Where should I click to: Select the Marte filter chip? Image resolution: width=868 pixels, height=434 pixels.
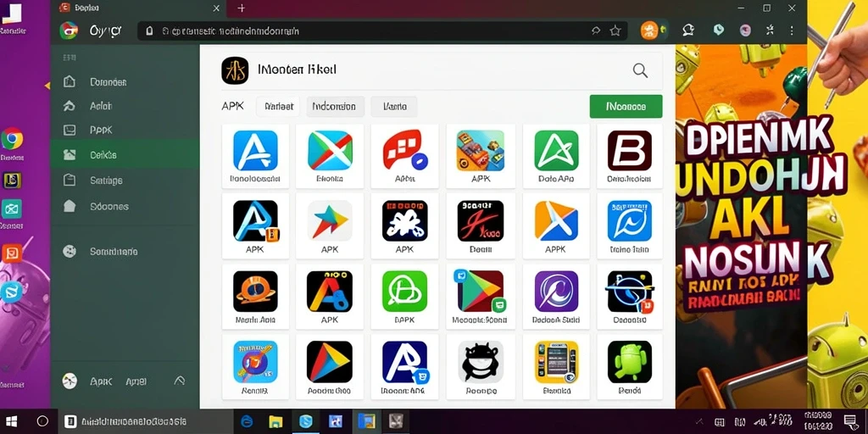394,106
